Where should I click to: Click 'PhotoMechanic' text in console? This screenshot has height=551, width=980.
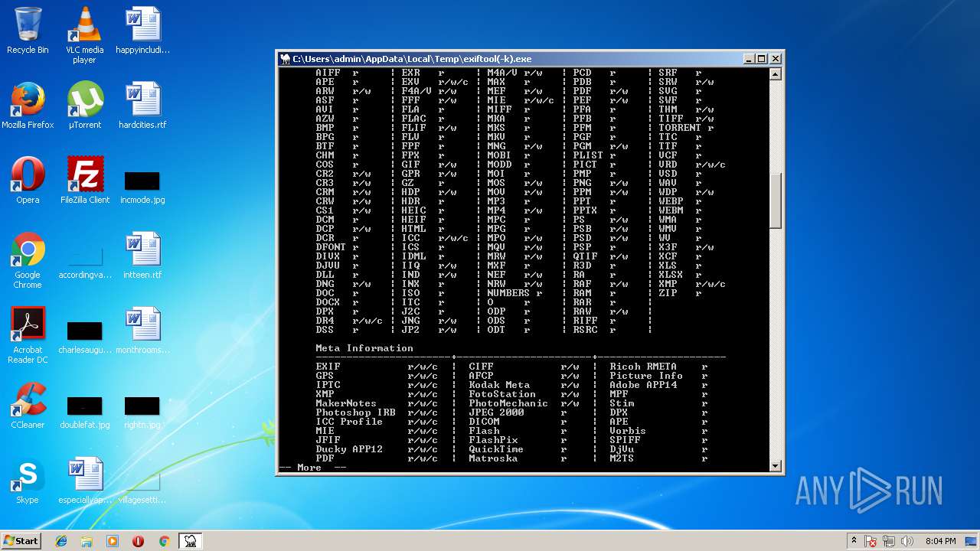508,403
